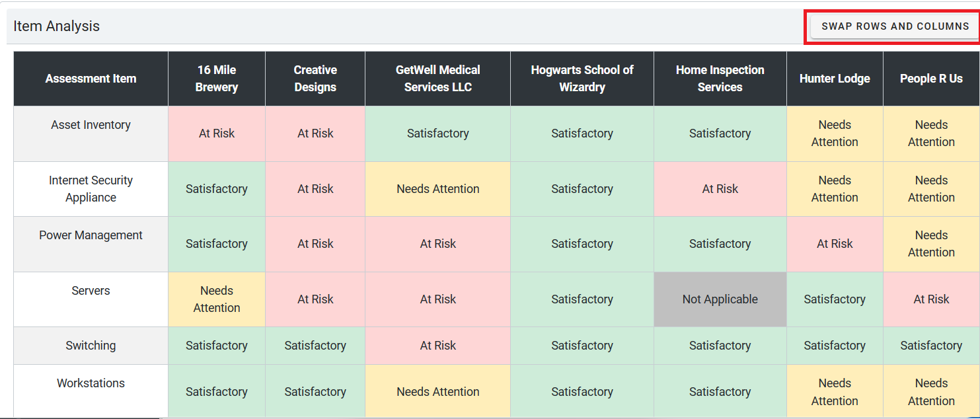Select the 16 Mile Brewery column header
This screenshot has height=419, width=980.
[x=217, y=79]
